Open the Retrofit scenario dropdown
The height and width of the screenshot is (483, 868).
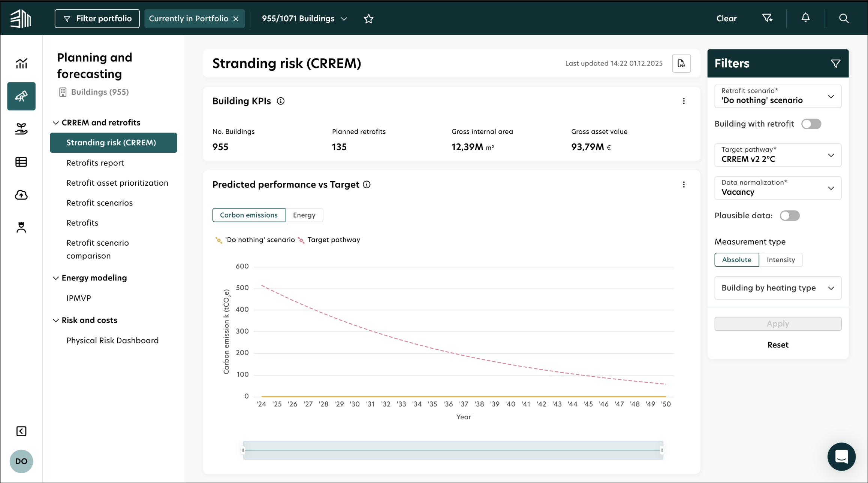click(x=778, y=96)
